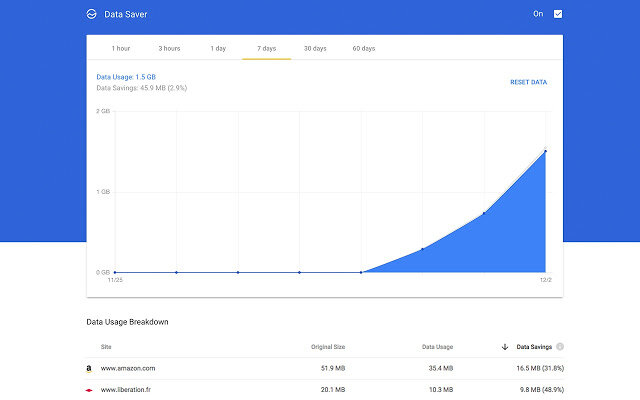Uncheck the Data Saver On checkbox

(558, 15)
